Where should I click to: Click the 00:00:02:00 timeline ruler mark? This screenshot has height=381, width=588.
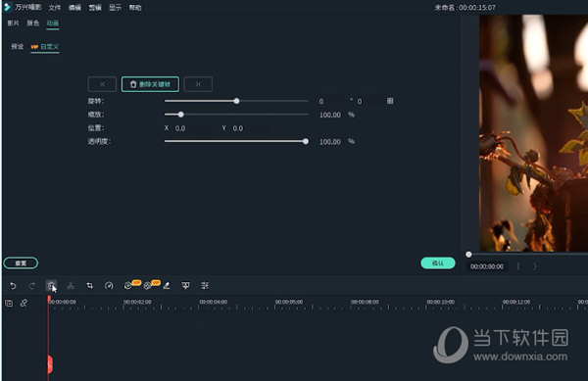point(137,302)
